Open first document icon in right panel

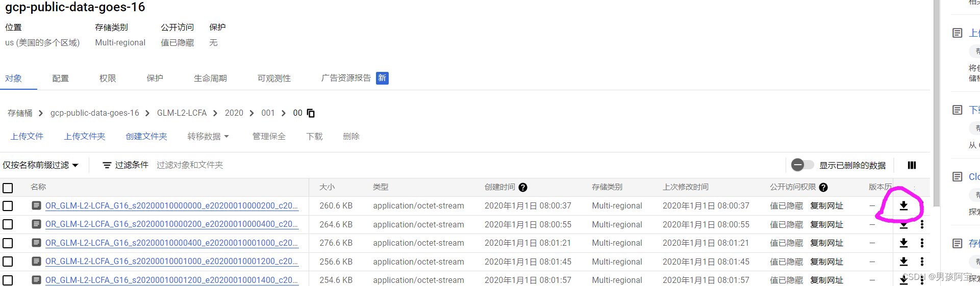click(x=958, y=33)
